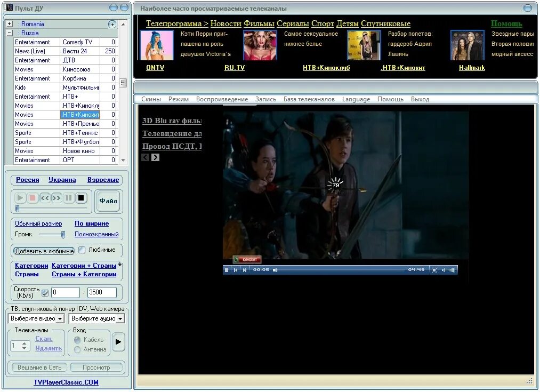Open the Украина channel link
Viewport: 540px width, 392px height.
click(62, 180)
